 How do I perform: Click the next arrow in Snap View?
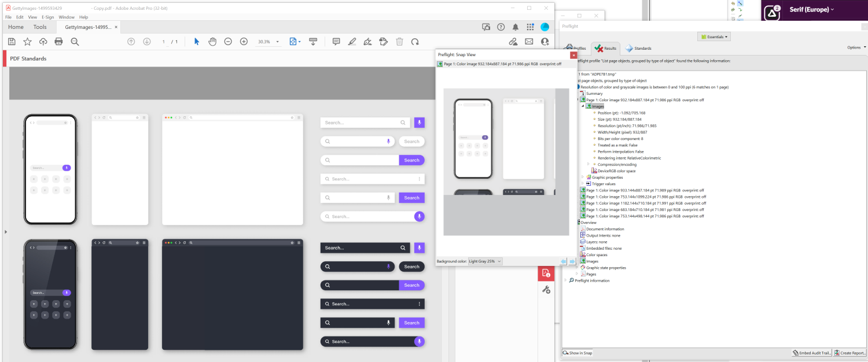pyautogui.click(x=572, y=261)
